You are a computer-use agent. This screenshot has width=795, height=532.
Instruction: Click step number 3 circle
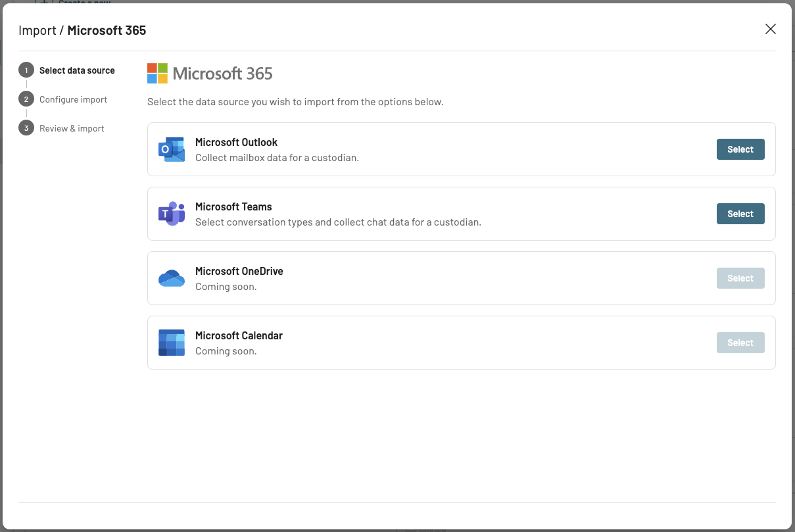coord(26,128)
